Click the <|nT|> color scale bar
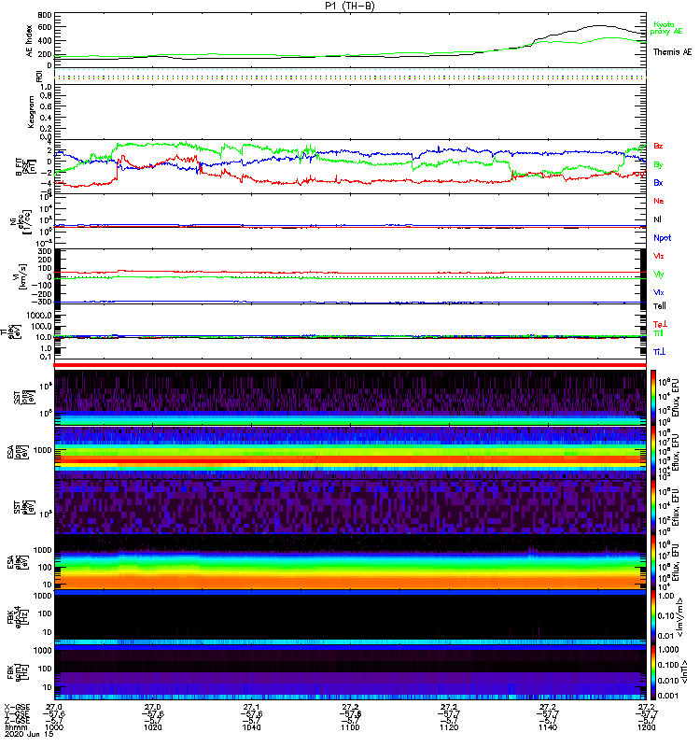The width and height of the screenshot is (700, 747). 653,672
